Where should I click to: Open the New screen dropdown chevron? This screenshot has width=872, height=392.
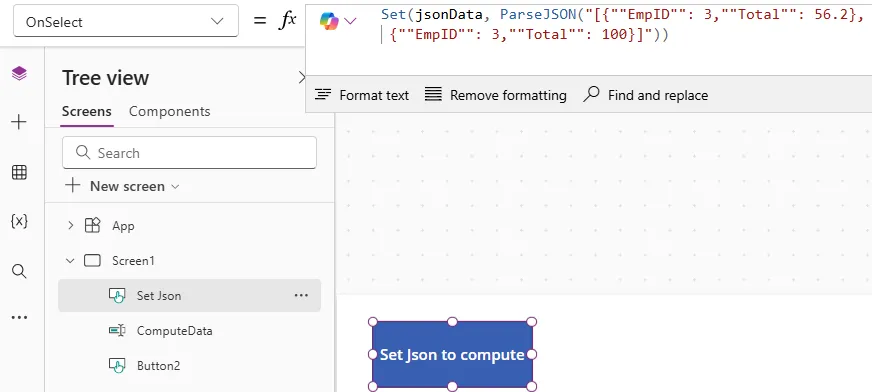(x=175, y=186)
